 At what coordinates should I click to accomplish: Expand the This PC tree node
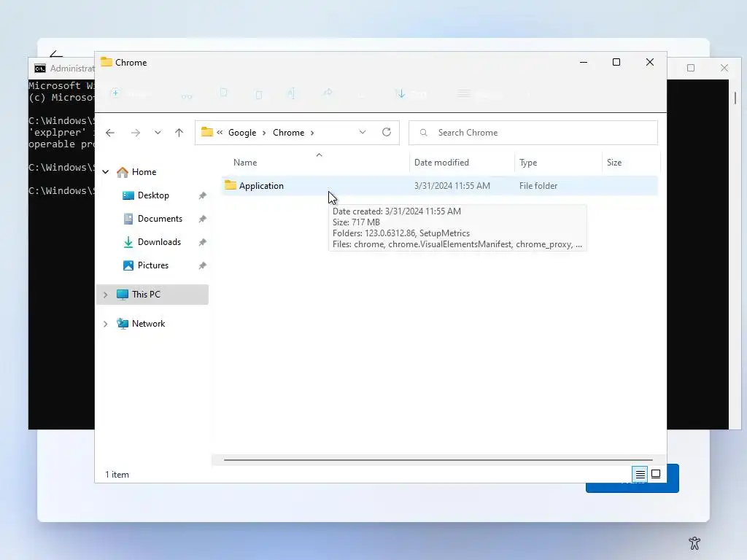coord(106,295)
